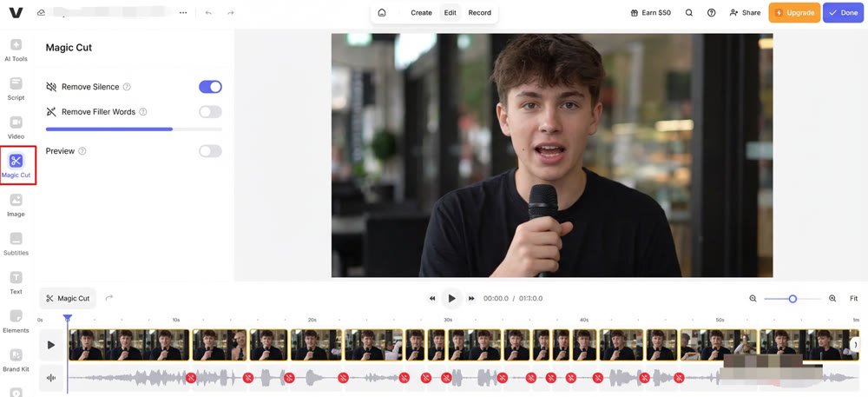Viewport: 868px width, 397px height.
Task: Skip forward with the fast-forward button
Action: 471,299
